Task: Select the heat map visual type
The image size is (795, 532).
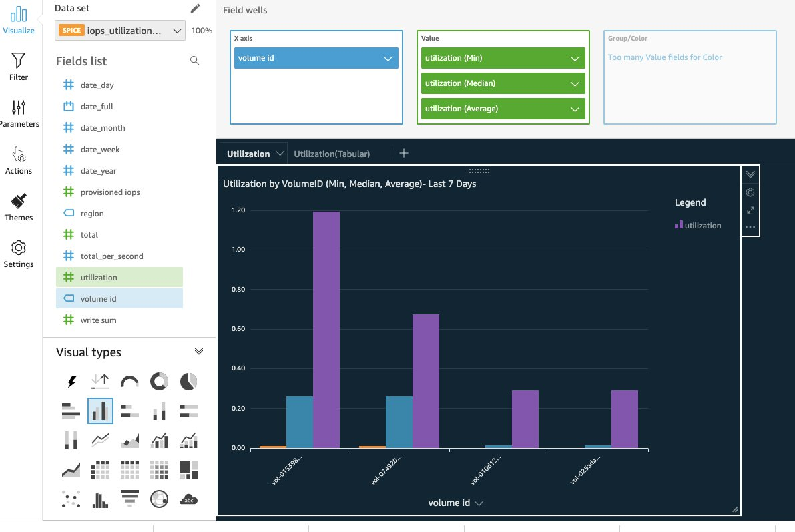Action: (x=159, y=469)
